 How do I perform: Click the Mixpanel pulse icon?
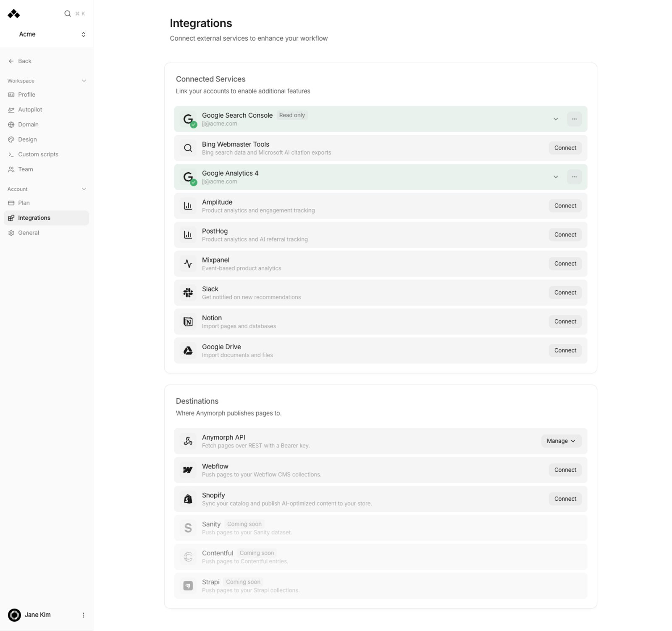tap(188, 264)
